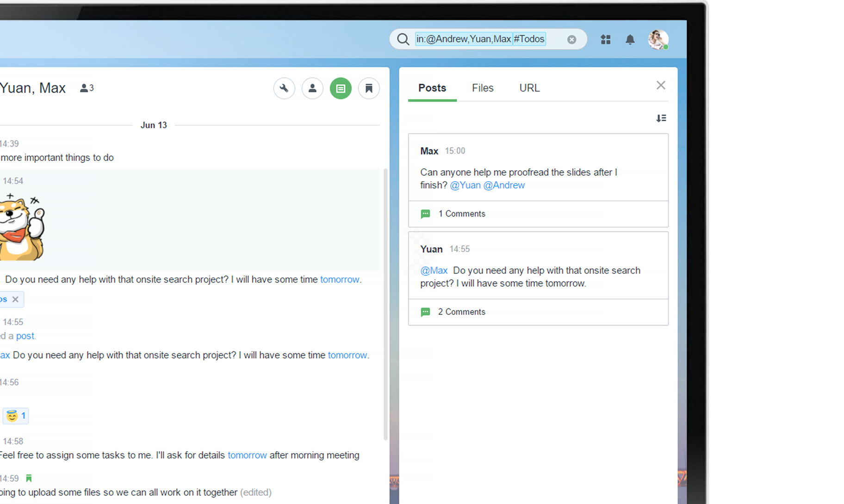844x504 pixels.
Task: Open the apps grid icon
Action: tap(605, 40)
